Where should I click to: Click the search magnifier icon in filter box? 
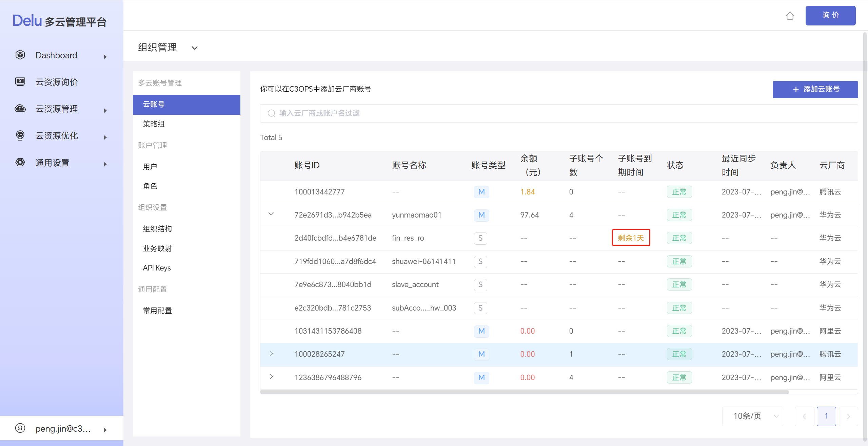[271, 113]
